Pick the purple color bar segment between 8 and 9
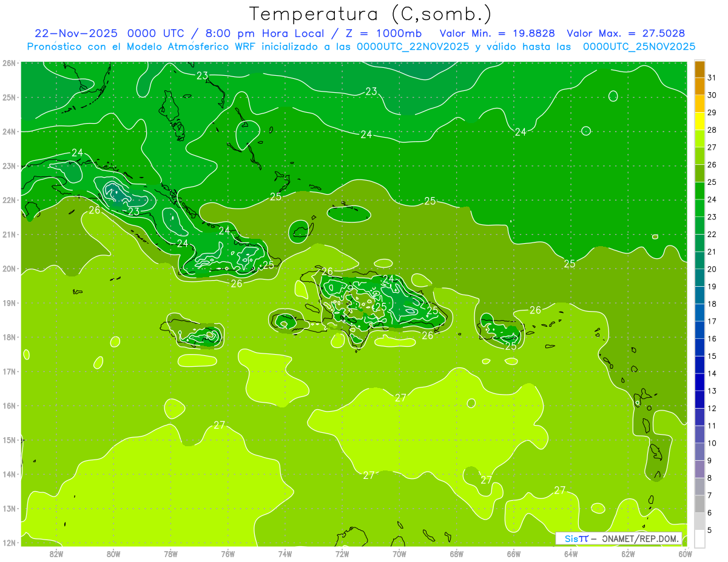The height and width of the screenshot is (562, 728). (699, 469)
